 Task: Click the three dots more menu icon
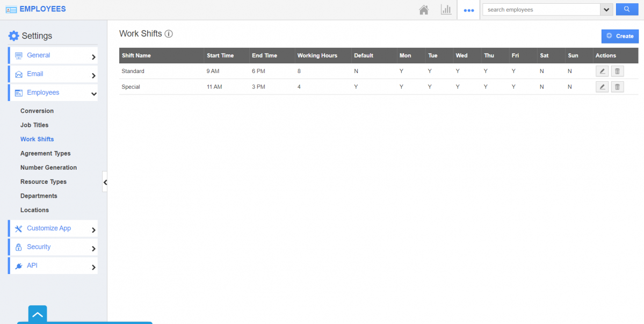(x=468, y=10)
